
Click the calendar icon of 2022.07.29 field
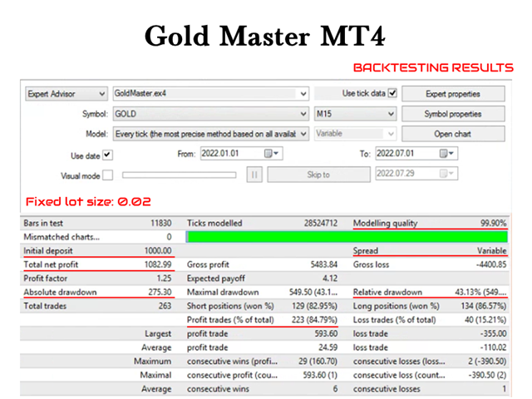446,174
